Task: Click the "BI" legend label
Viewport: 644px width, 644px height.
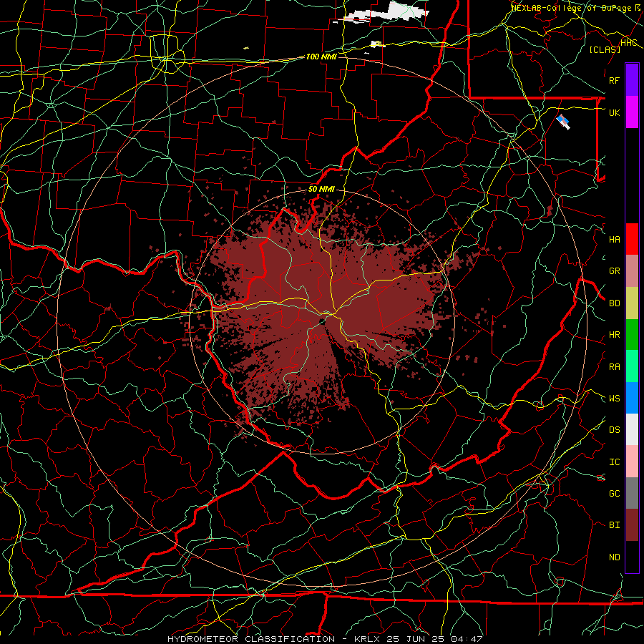Action: click(x=614, y=525)
